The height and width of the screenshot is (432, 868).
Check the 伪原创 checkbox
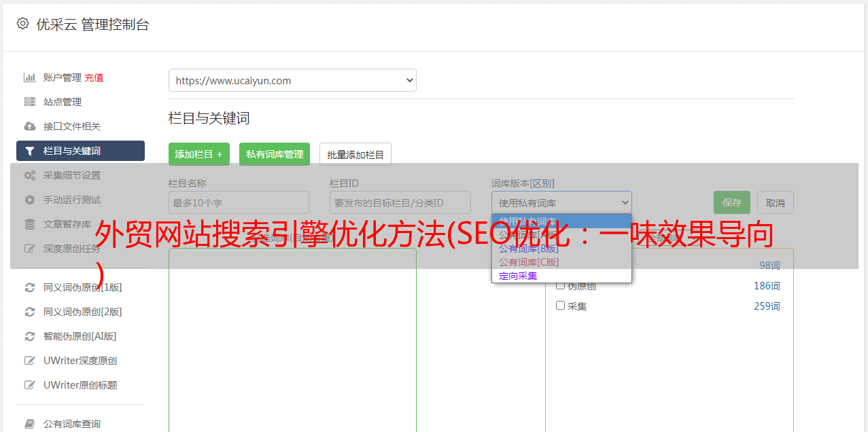(561, 286)
